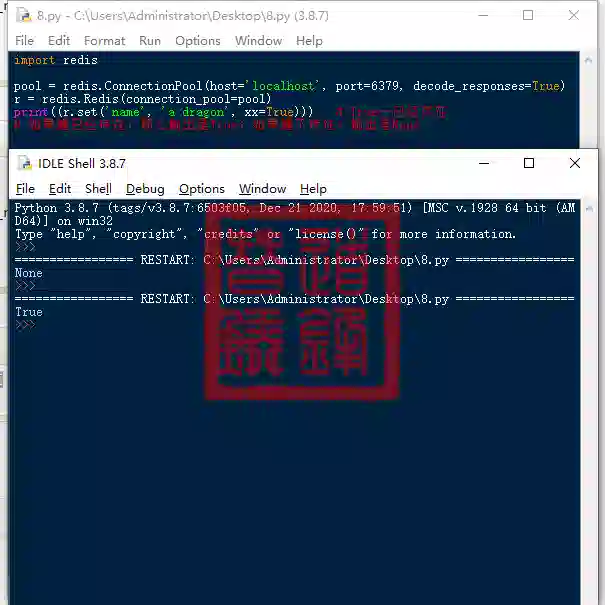
Task: Open the Window menu in IDLE Shell
Action: [x=262, y=189]
